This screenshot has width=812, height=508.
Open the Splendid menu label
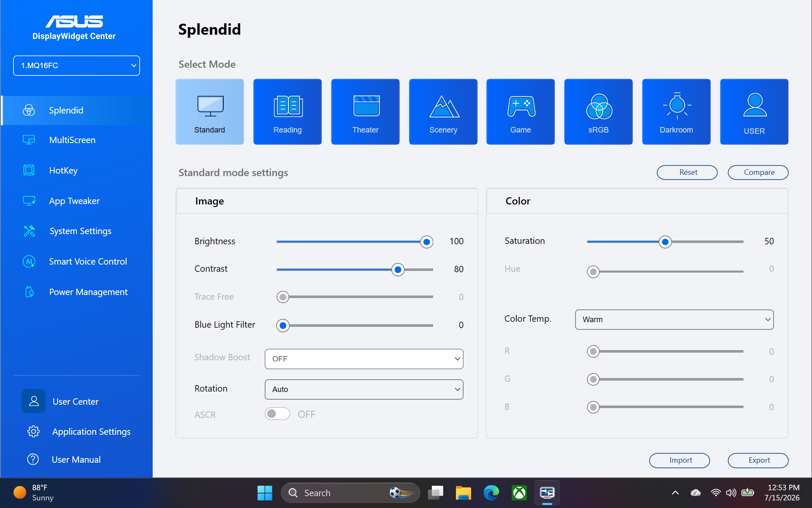coord(66,110)
